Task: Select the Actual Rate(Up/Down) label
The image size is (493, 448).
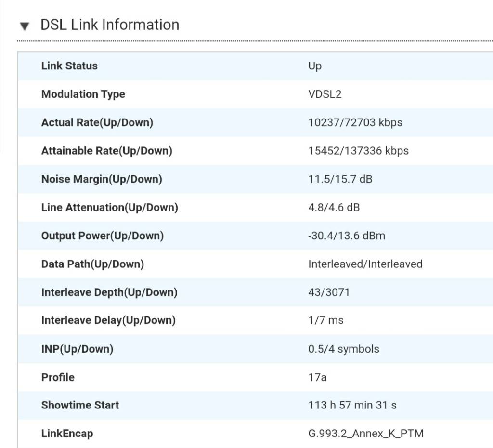Action: 97,123
